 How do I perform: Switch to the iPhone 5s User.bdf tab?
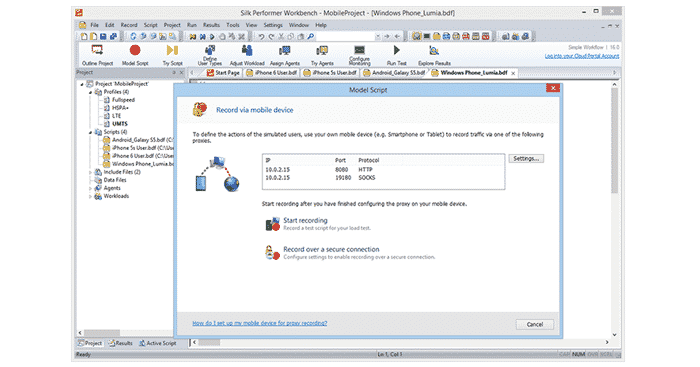(330, 72)
